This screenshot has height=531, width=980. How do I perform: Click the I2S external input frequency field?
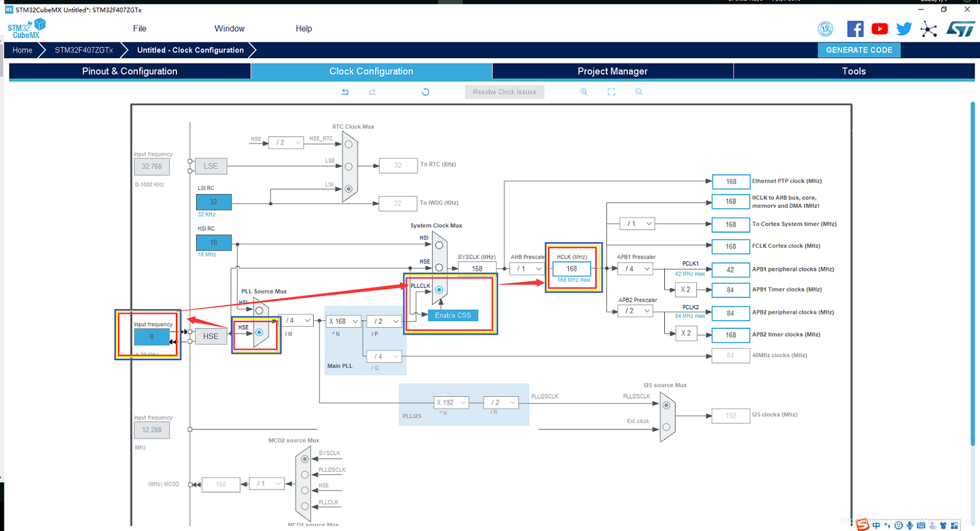click(152, 430)
